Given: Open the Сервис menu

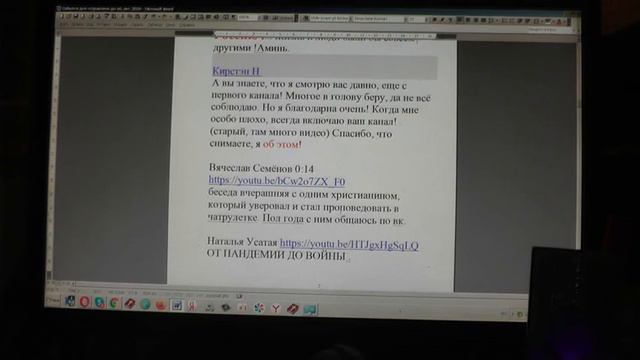Looking at the screenshot, I should click(138, 25).
